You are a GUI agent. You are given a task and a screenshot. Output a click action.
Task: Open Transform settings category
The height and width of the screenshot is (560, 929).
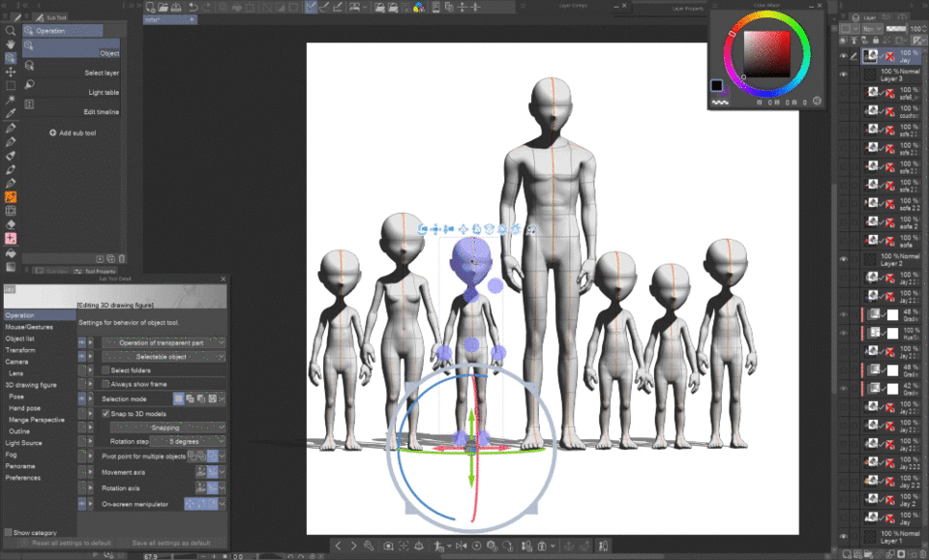(20, 350)
